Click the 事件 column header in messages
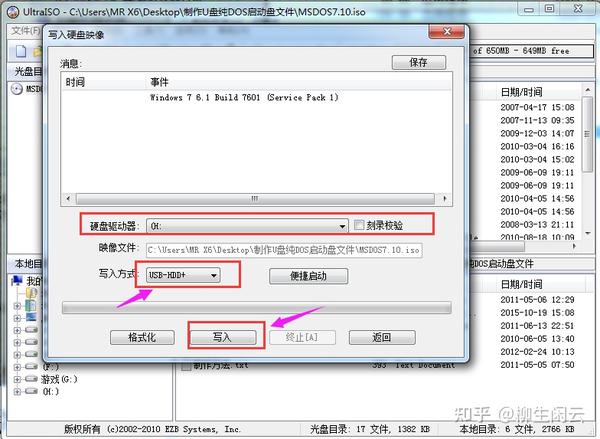Image resolution: width=600 pixels, height=439 pixels. (x=159, y=82)
